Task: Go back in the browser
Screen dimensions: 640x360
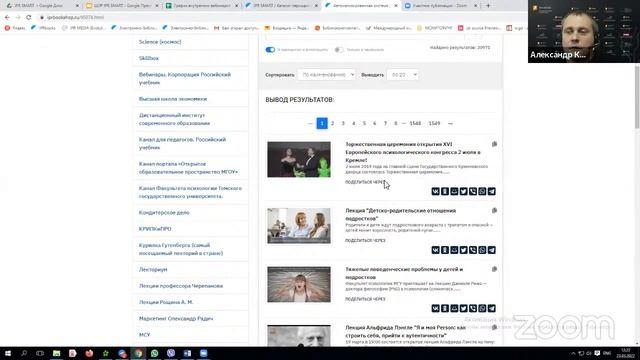Action: click(7, 17)
